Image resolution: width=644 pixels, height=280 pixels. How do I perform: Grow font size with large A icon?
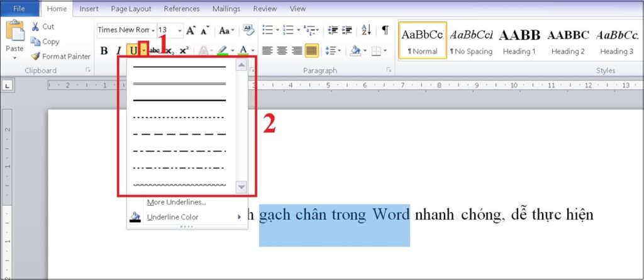pos(191,30)
